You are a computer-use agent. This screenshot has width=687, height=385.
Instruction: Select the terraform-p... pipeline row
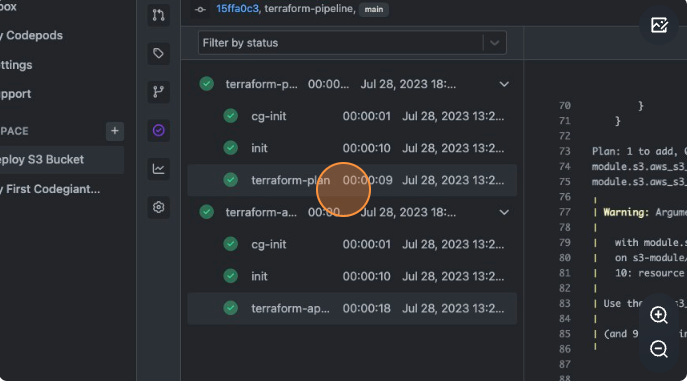[x=352, y=84]
